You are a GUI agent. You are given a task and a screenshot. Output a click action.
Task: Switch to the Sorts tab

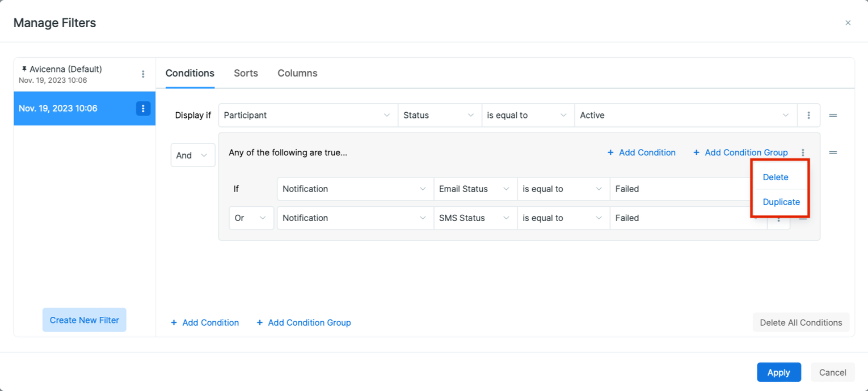click(246, 73)
